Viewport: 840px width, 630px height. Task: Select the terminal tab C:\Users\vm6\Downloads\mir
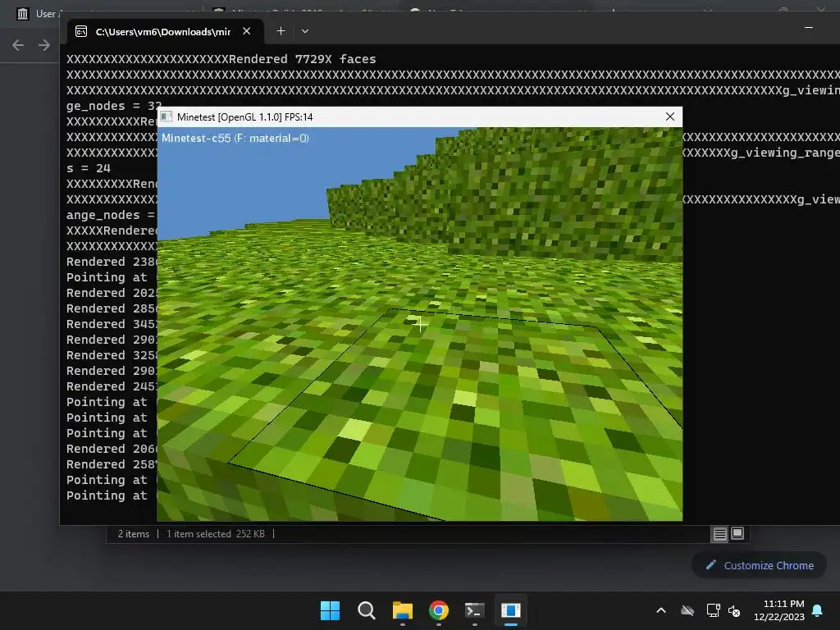pyautogui.click(x=166, y=31)
